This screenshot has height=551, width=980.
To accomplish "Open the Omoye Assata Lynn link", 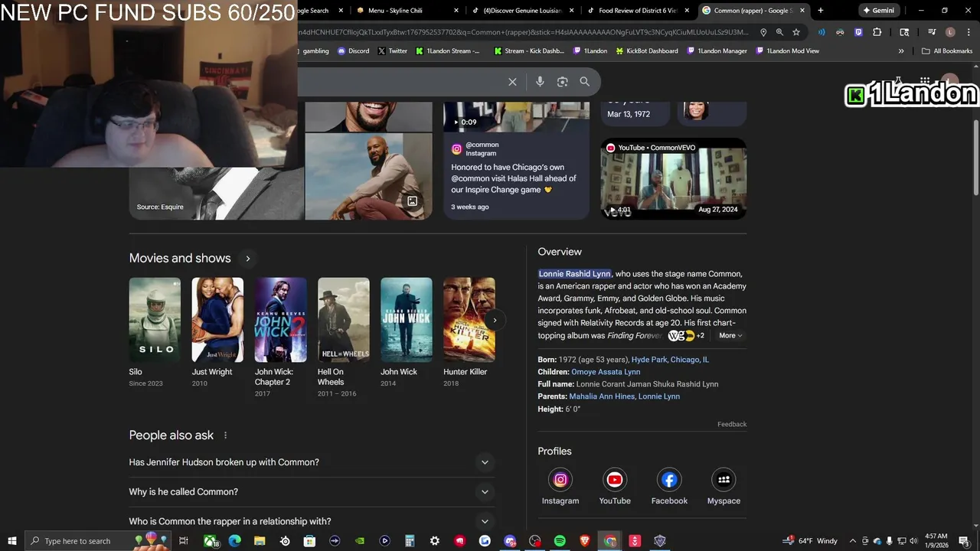I will tap(606, 372).
